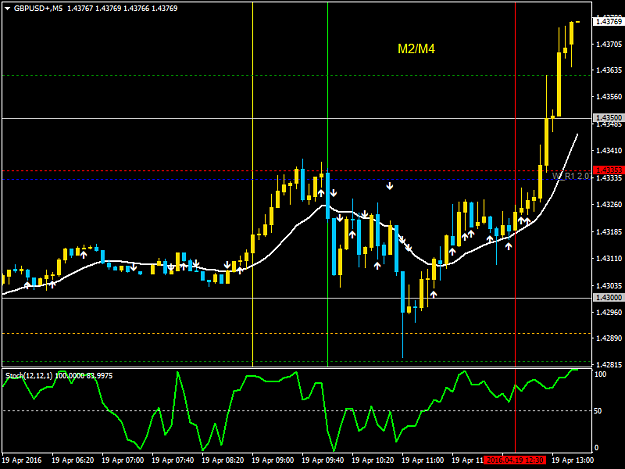
Task: Click the 19 Apr 07:00 time label
Action: click(123, 460)
